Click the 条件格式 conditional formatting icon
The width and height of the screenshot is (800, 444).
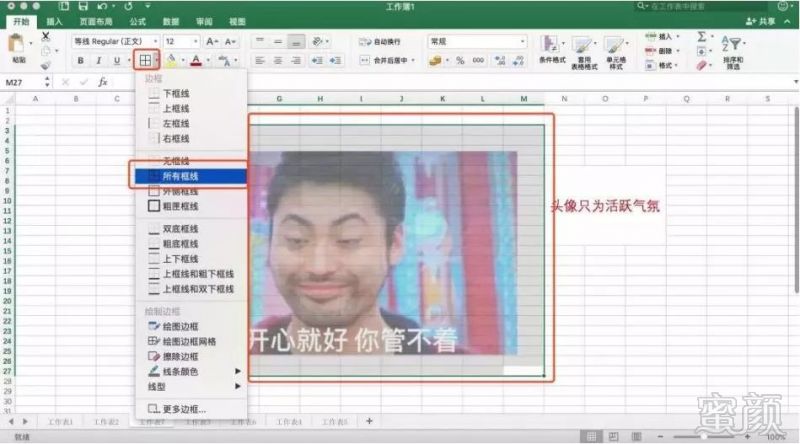pyautogui.click(x=552, y=50)
